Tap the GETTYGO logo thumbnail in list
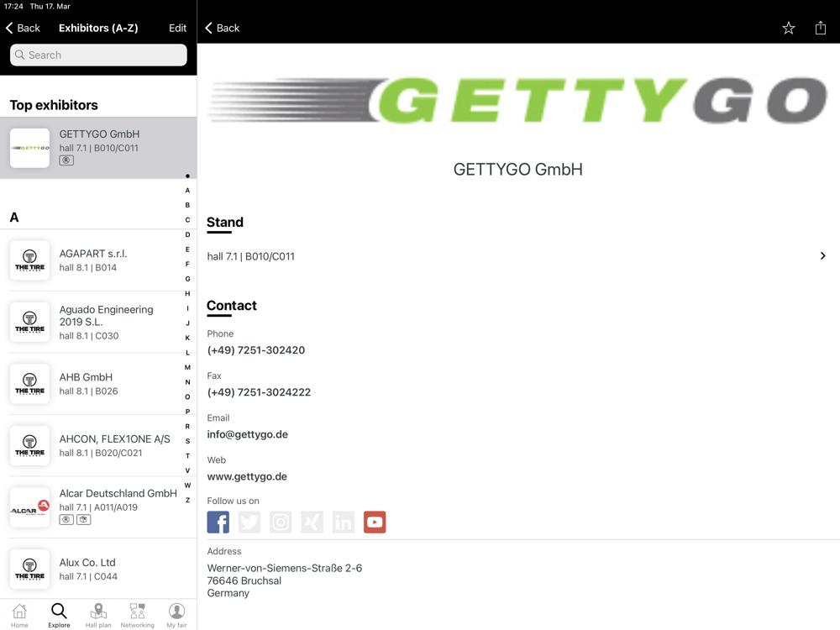Screen dimensions: 840x630 point(30,148)
